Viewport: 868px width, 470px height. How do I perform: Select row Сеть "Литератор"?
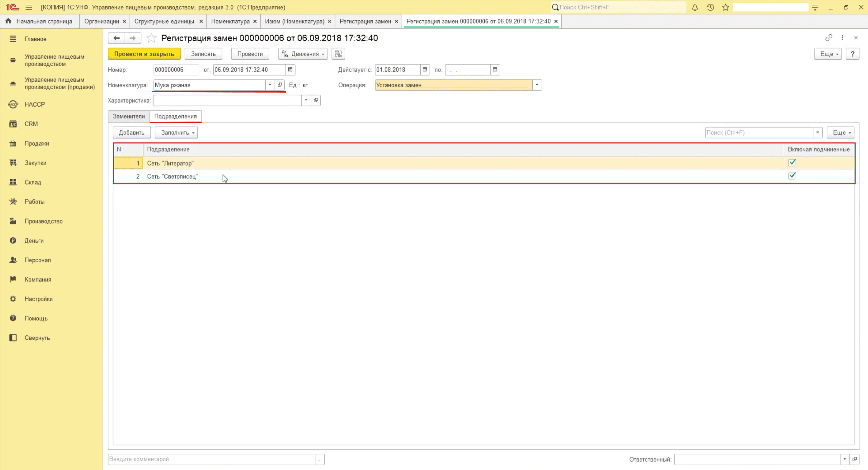[x=484, y=163]
